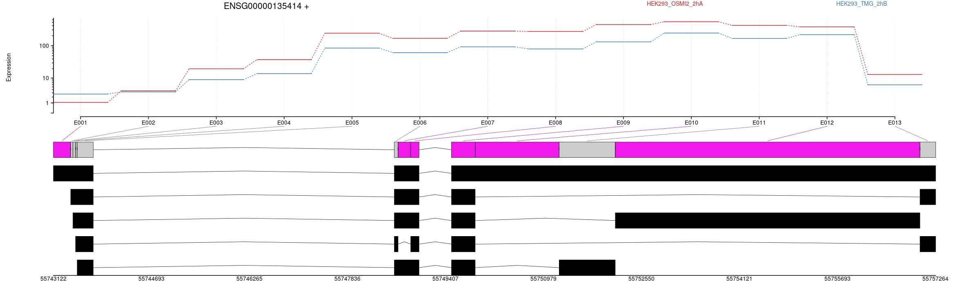This screenshot has height=286, width=980.
Task: Click the E002 exon label
Action: point(148,123)
